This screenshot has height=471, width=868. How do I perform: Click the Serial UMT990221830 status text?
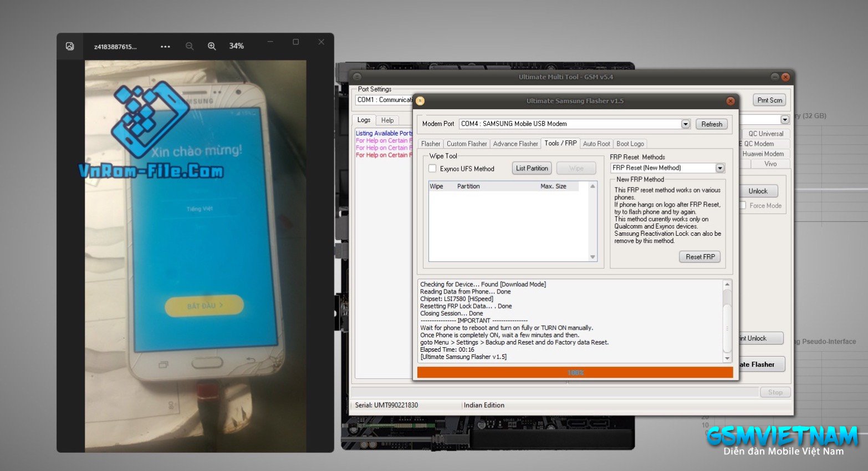pyautogui.click(x=386, y=405)
